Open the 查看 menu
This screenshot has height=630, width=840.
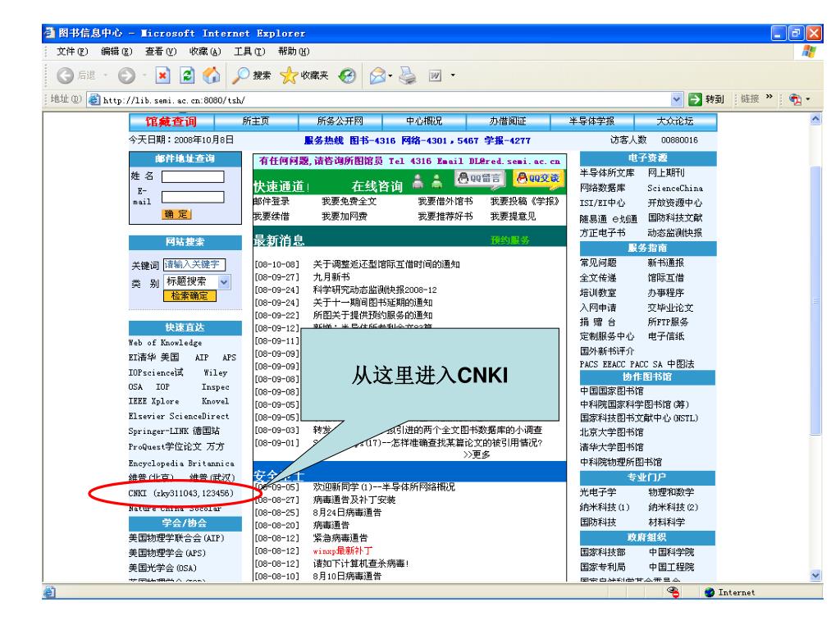161,52
